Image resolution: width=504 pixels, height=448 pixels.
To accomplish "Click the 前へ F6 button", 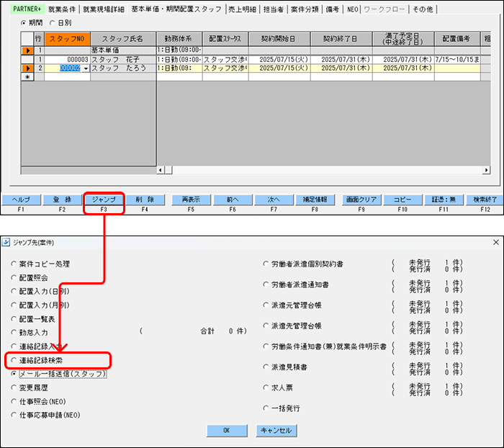I will pos(233,200).
